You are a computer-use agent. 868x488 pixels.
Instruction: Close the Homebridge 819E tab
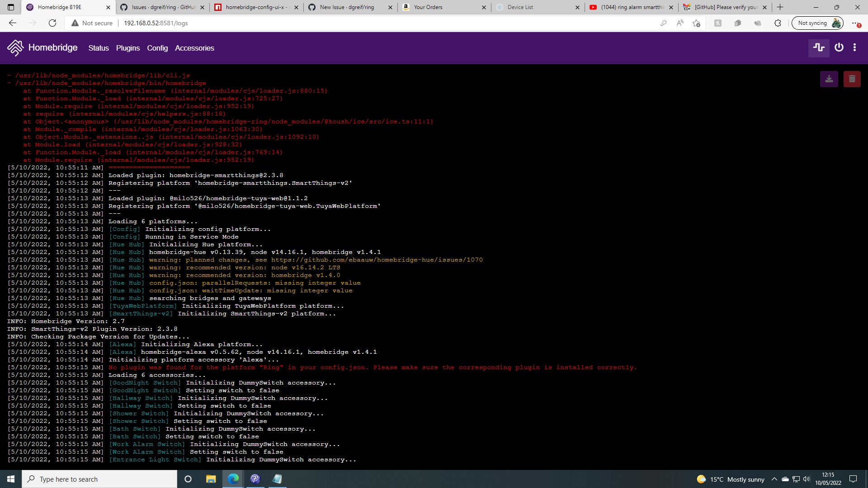pos(108,7)
